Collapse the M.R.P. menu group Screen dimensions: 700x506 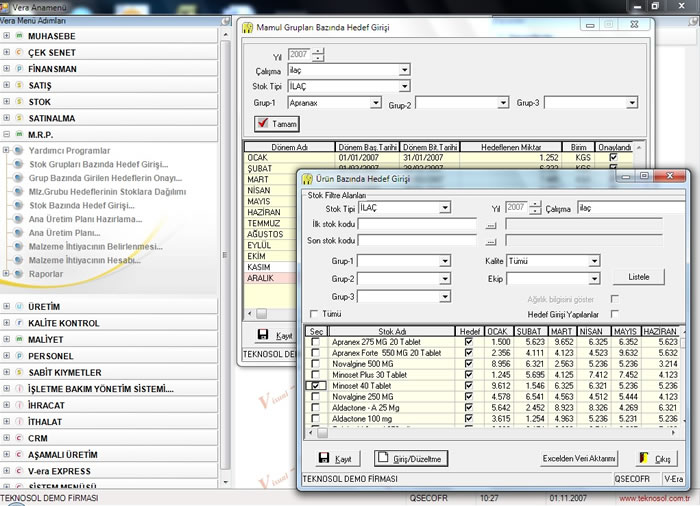6,134
